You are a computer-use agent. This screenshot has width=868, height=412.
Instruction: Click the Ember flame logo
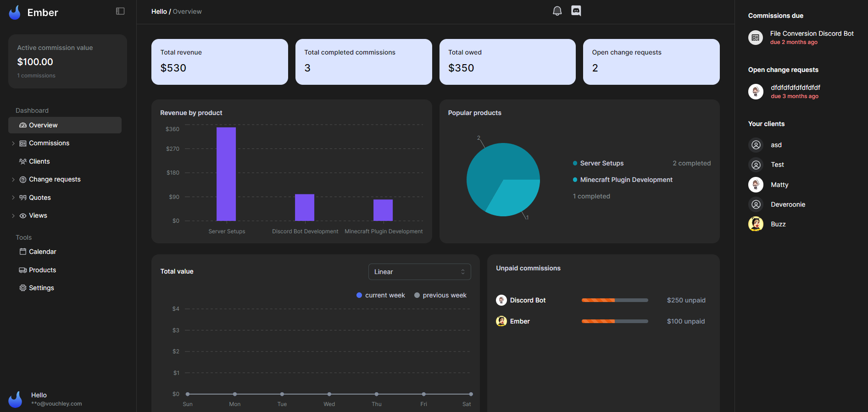pos(15,12)
